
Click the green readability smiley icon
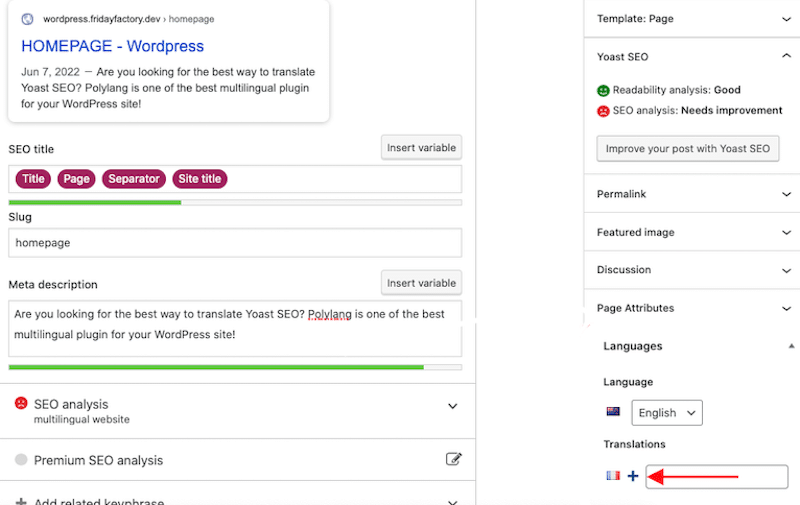click(x=603, y=90)
